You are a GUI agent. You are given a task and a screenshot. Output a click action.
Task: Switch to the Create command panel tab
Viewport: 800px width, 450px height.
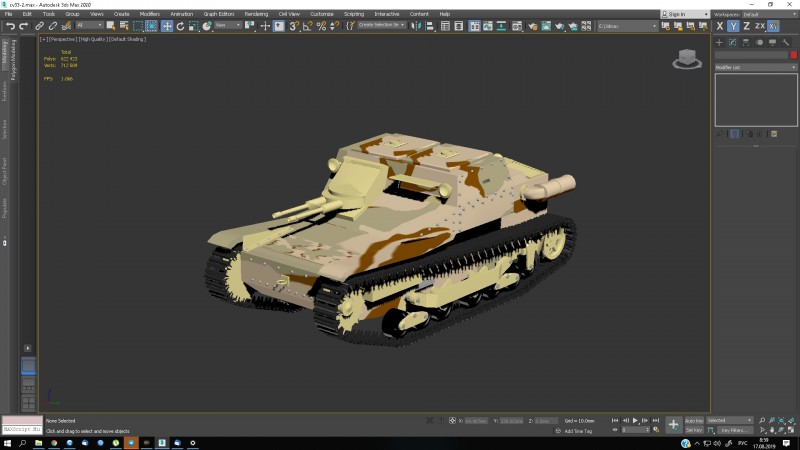[719, 42]
